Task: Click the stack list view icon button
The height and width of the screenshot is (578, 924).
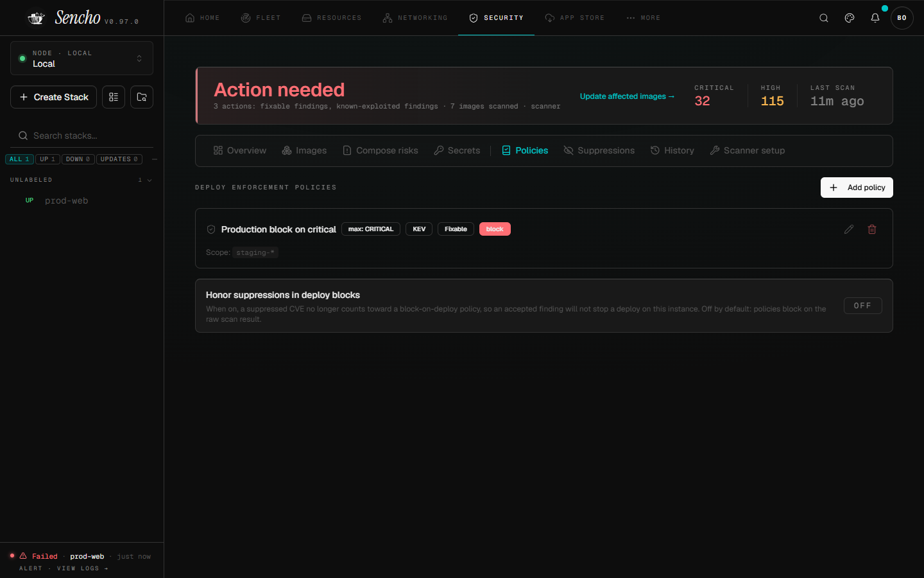Action: click(x=114, y=97)
